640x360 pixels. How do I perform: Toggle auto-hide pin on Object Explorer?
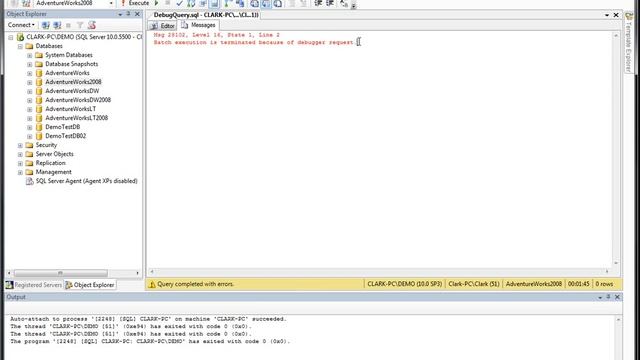[x=128, y=14]
